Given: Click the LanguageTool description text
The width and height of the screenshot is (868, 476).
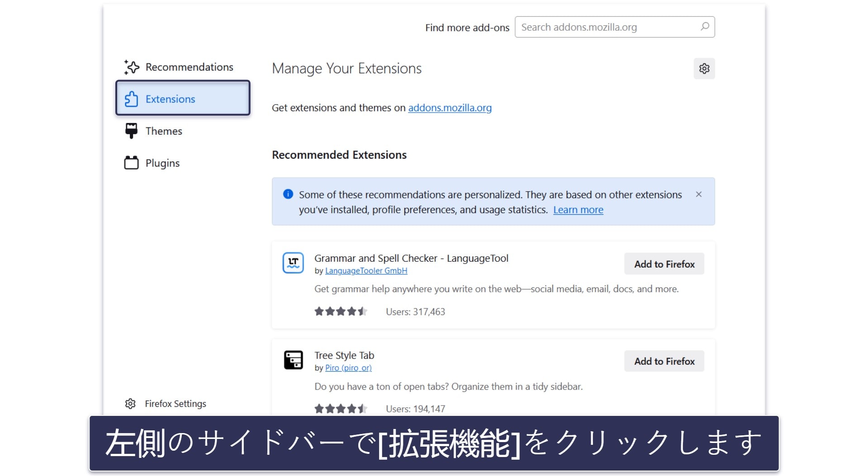Looking at the screenshot, I should pyautogui.click(x=496, y=289).
